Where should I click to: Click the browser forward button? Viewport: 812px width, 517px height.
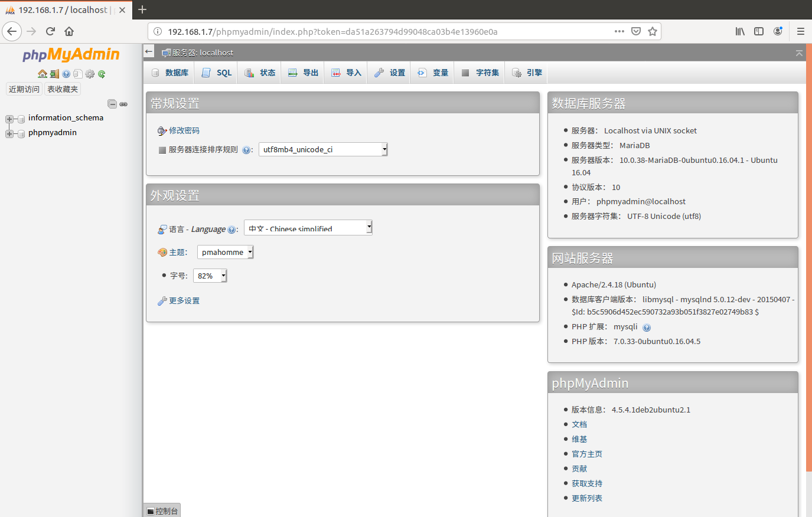[x=31, y=31]
